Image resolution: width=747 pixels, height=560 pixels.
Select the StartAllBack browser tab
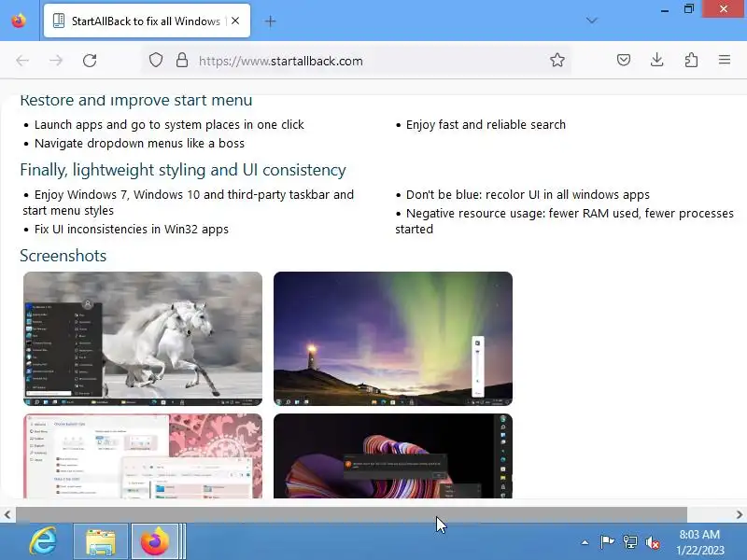147,21
